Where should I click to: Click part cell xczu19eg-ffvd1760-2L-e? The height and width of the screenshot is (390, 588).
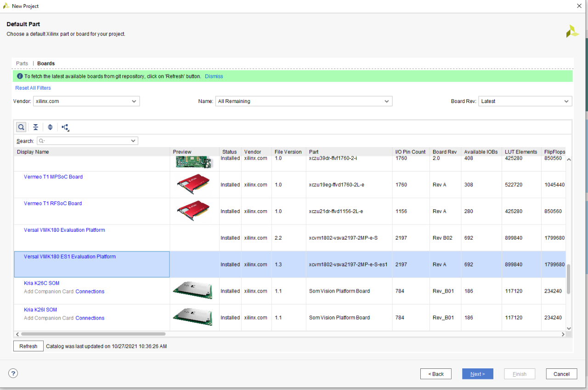[337, 185]
